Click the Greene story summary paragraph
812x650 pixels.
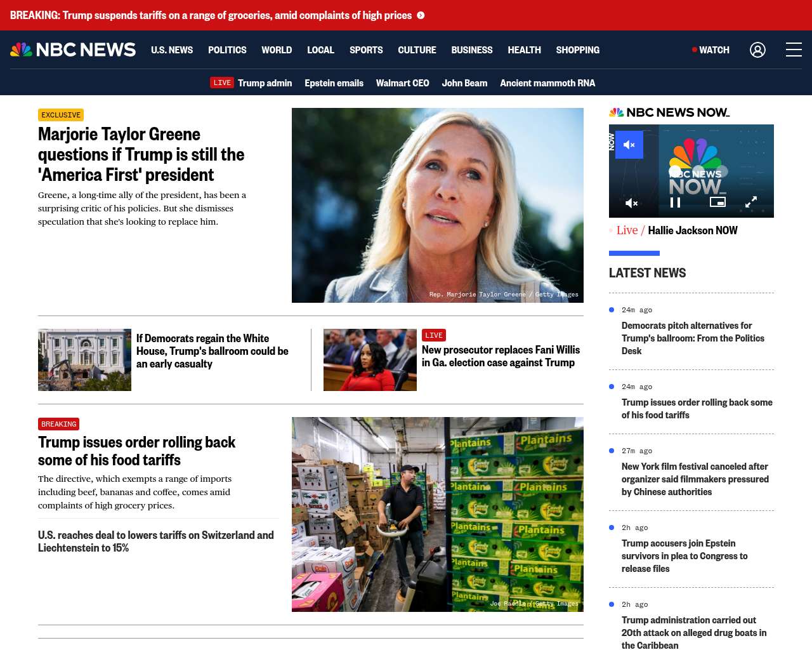pos(142,208)
